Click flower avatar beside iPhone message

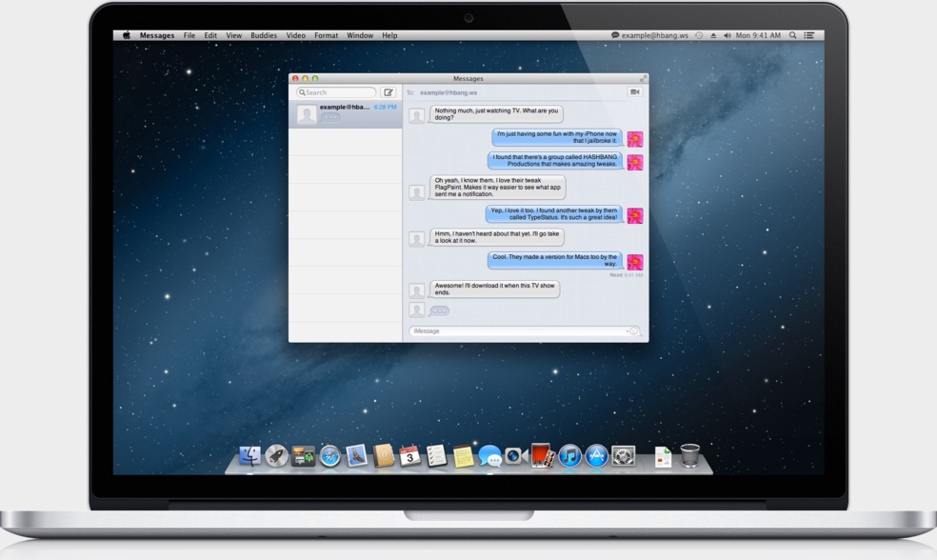(634, 139)
